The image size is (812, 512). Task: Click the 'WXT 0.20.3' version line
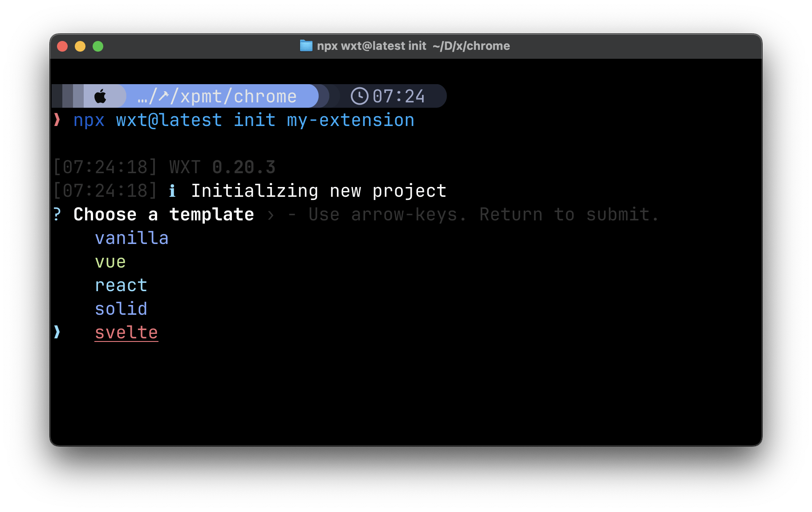(x=223, y=167)
